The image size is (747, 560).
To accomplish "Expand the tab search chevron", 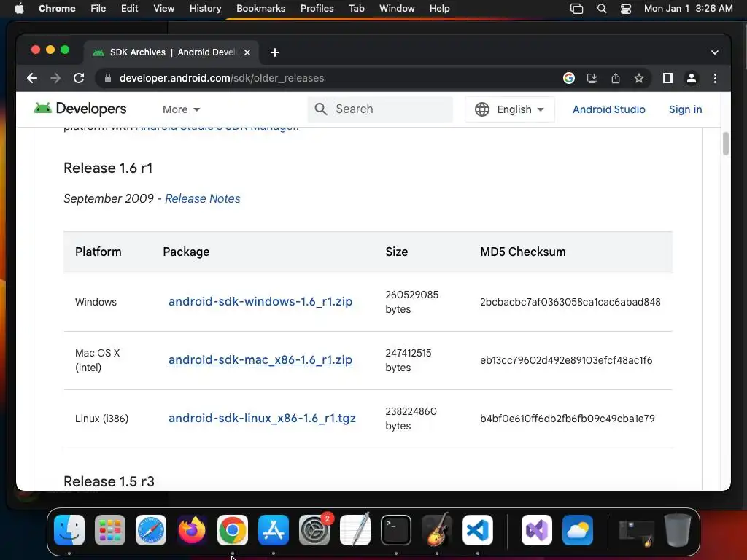I will 715,52.
